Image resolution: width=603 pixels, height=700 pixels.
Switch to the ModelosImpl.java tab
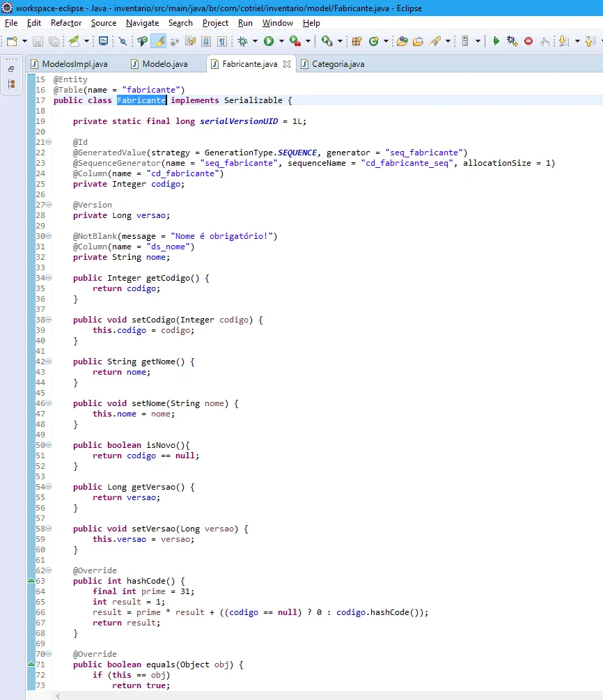(x=75, y=64)
